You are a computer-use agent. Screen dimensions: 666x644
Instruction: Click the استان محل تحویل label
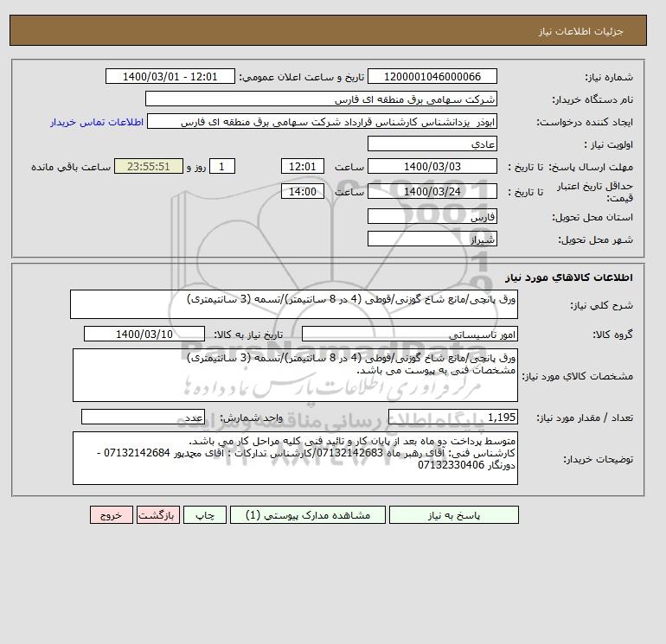click(x=592, y=217)
